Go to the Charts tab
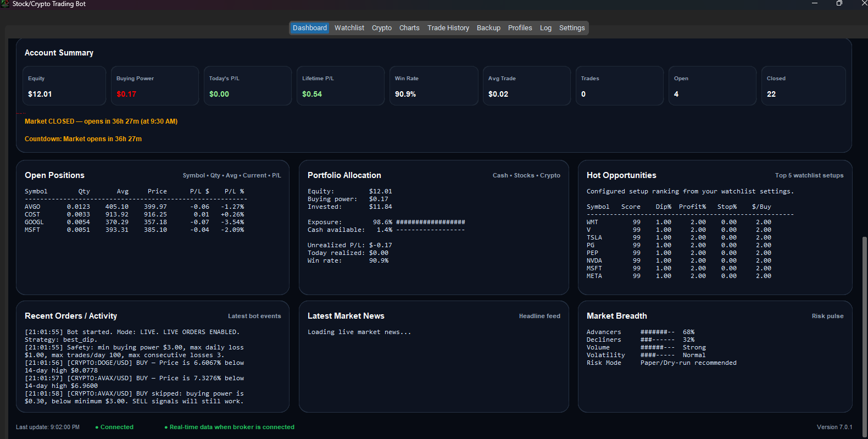The height and width of the screenshot is (439, 868). (x=409, y=28)
